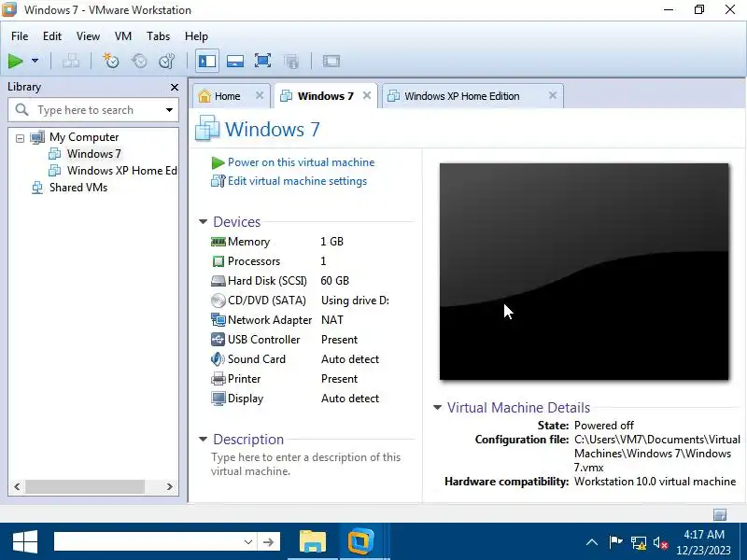Click the console view toolbar icon
Screen dimensions: 747x560
pos(331,61)
